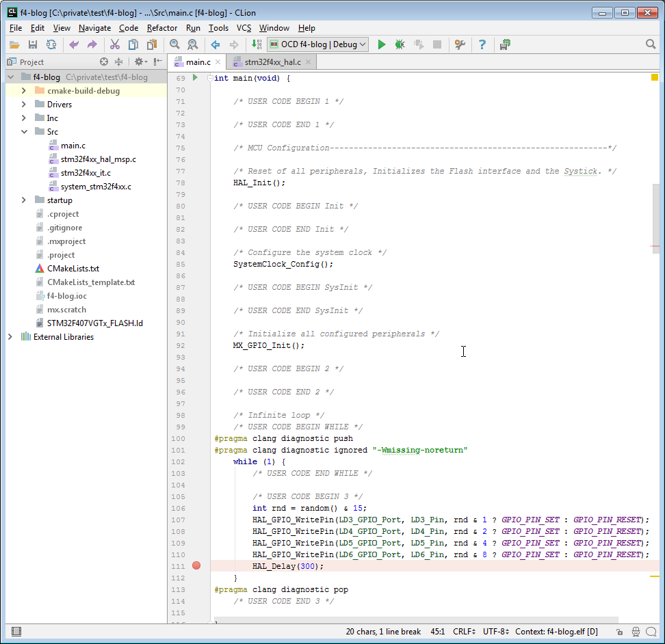The height and width of the screenshot is (644, 665).
Task: Open the Refactor menu
Action: click(x=162, y=28)
